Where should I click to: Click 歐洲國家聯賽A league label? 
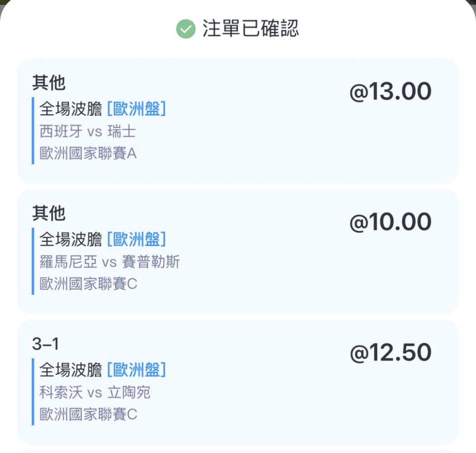point(88,153)
